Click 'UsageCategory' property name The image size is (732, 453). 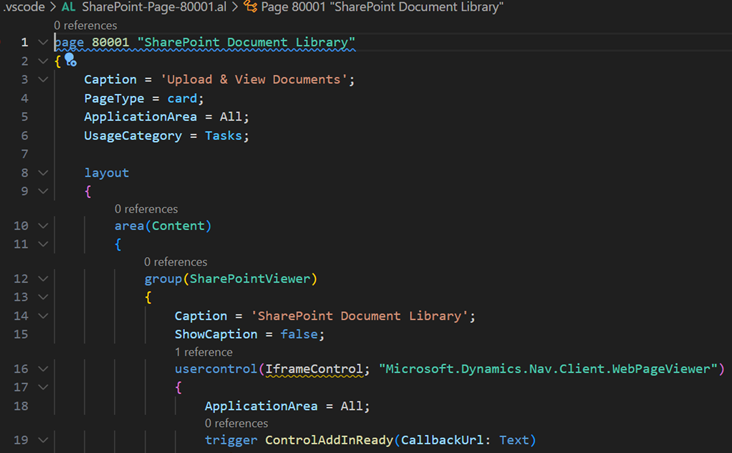(x=133, y=136)
